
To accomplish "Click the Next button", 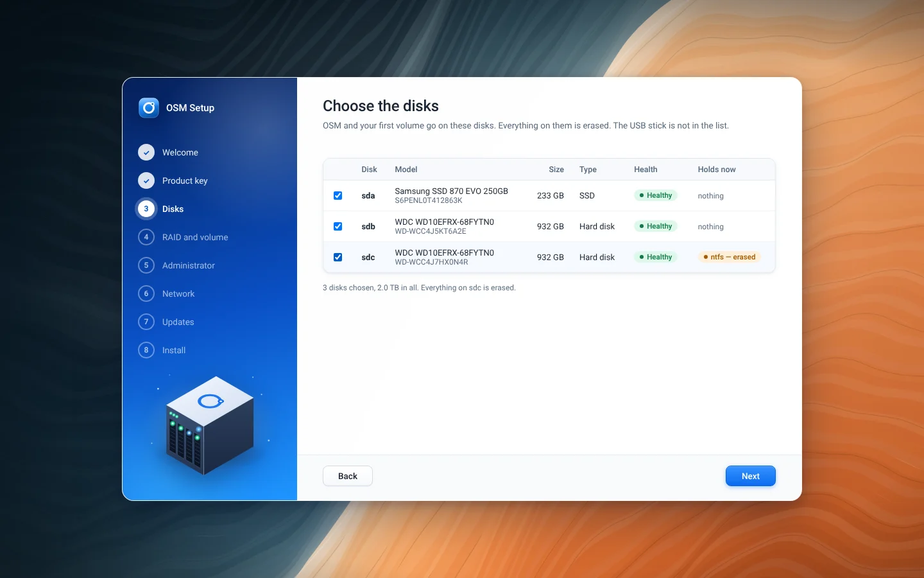I will [751, 476].
